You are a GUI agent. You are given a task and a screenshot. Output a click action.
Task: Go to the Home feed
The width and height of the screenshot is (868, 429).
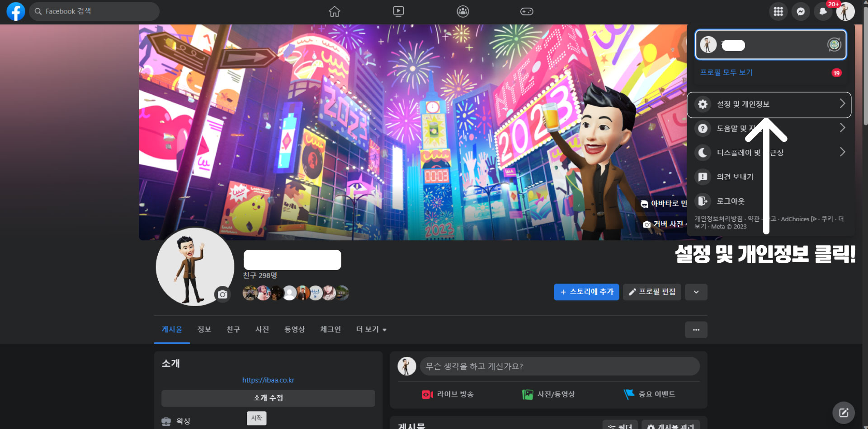point(334,11)
